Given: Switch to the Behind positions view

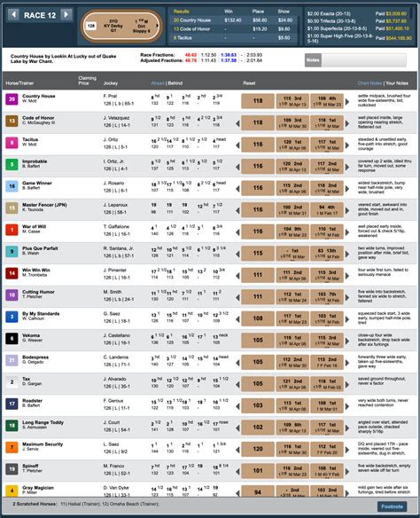Looking at the screenshot, I should point(175,83).
